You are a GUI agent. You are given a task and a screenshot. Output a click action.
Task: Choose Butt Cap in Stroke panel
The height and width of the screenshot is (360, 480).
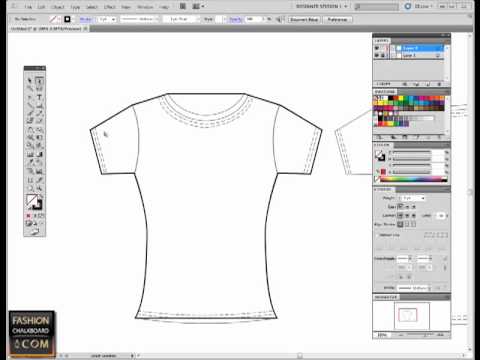(401, 207)
